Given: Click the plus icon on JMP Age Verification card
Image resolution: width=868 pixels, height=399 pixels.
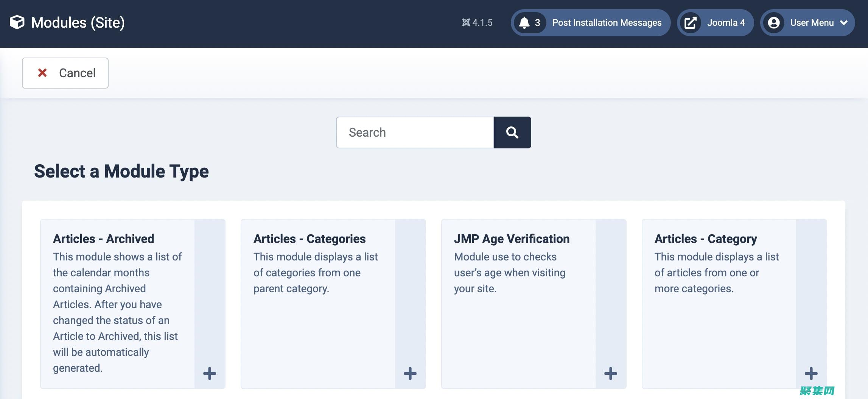Looking at the screenshot, I should tap(610, 373).
